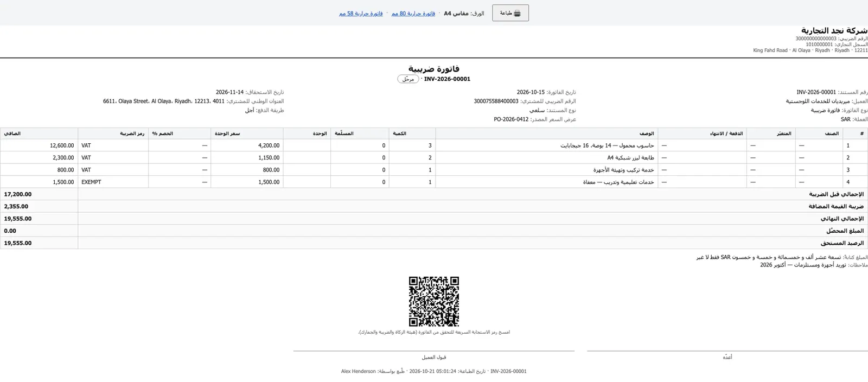Select the label المبلغ المحصّل
The width and height of the screenshot is (868, 382).
pyautogui.click(x=845, y=231)
